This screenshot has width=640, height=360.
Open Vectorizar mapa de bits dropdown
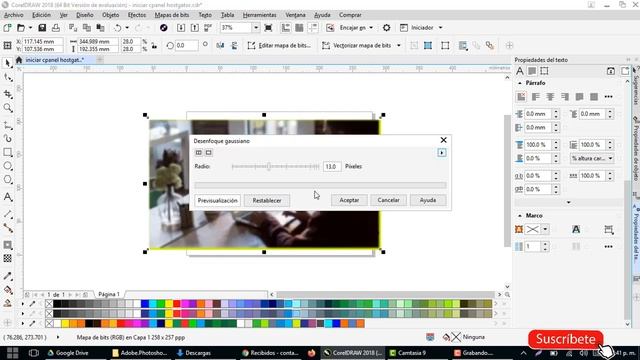(x=399, y=45)
